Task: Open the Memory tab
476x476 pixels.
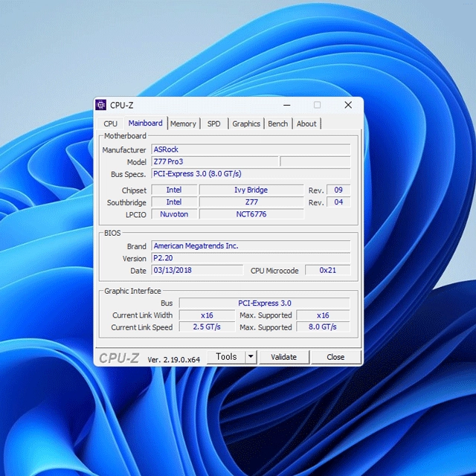Action: point(183,123)
